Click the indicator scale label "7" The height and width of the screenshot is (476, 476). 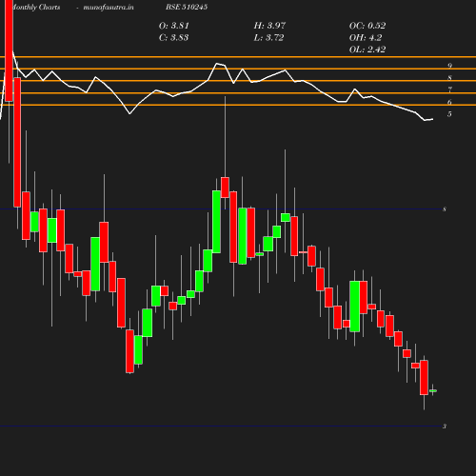pyautogui.click(x=449, y=89)
